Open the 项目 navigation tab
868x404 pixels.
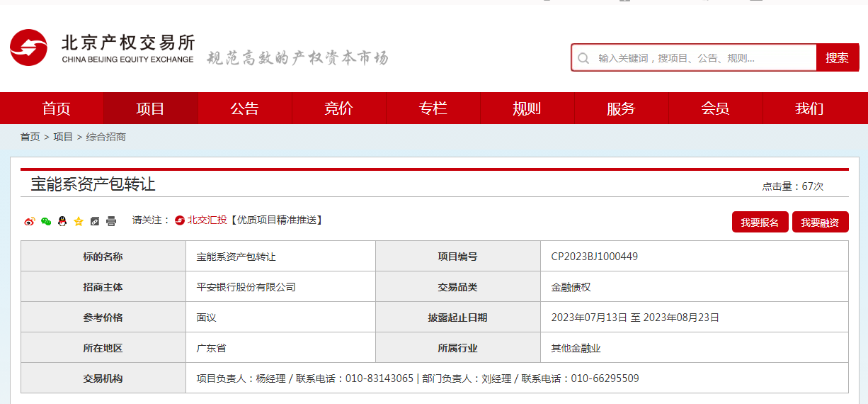tap(151, 108)
